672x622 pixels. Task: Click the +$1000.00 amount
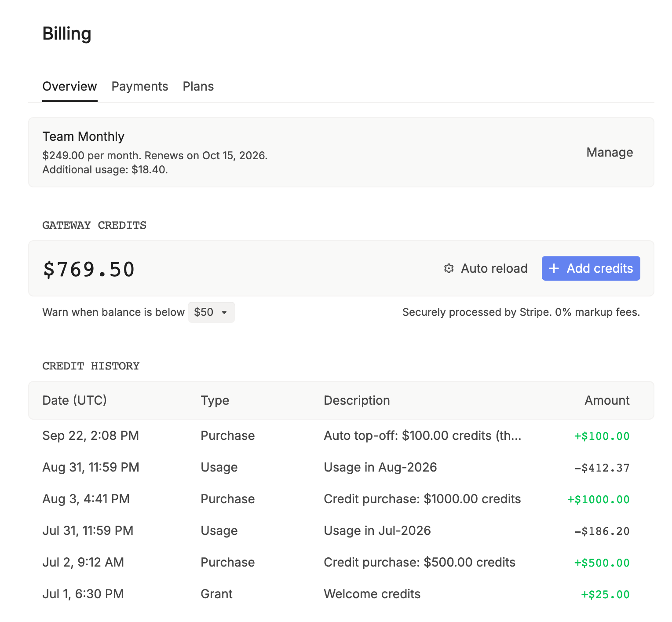pyautogui.click(x=598, y=499)
